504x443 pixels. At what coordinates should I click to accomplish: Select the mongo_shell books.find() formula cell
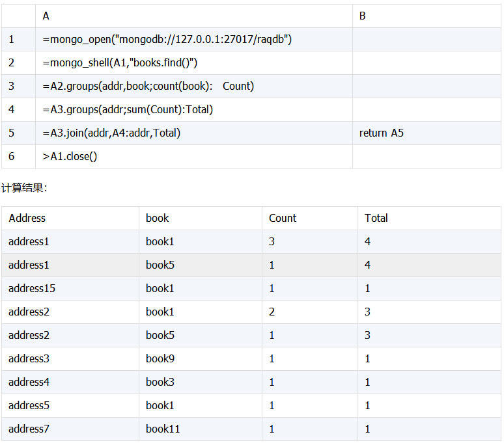[120, 63]
